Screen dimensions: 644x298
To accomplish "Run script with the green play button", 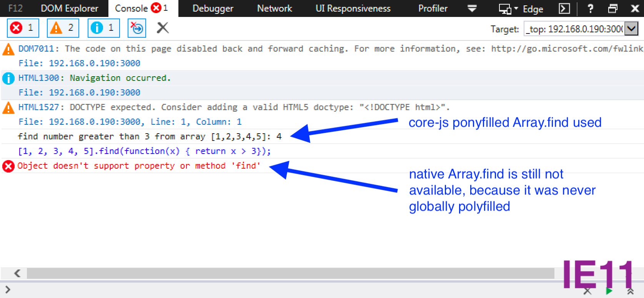I will click(609, 291).
